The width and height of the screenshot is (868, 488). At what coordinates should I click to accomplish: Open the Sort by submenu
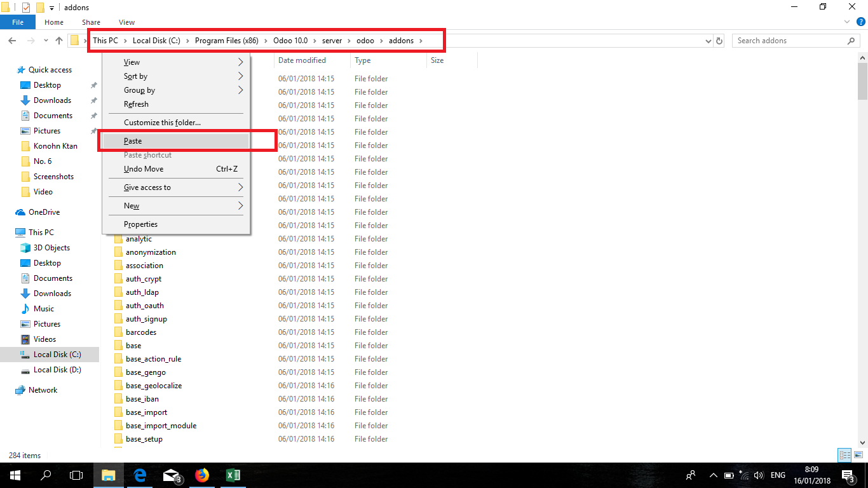176,76
